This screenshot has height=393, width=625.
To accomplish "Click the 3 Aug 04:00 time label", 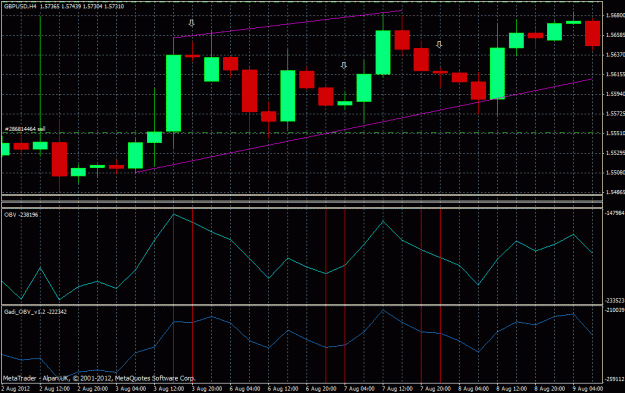I will (x=130, y=389).
